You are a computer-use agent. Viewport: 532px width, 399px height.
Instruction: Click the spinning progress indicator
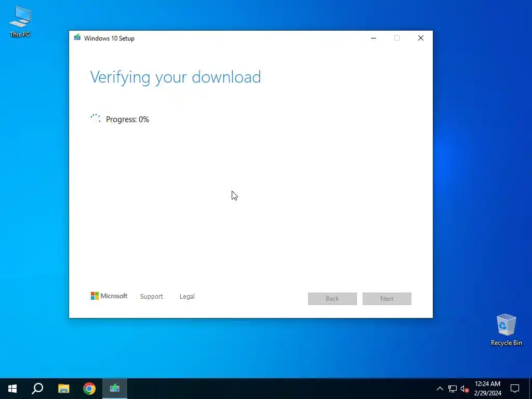pos(96,118)
